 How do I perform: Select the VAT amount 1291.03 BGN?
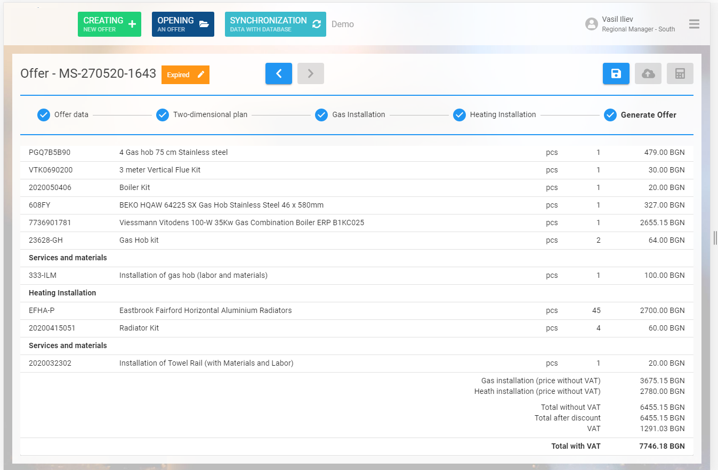tap(662, 429)
